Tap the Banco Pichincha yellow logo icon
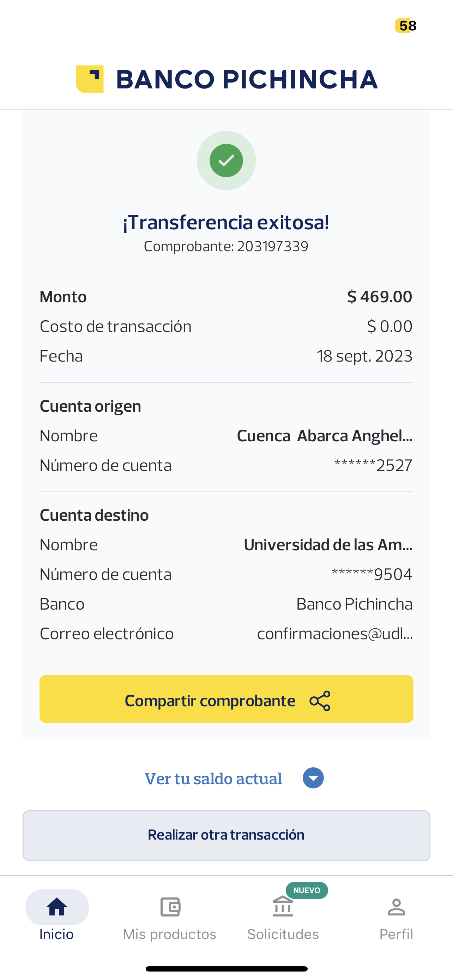This screenshot has width=453, height=980. pos(90,79)
